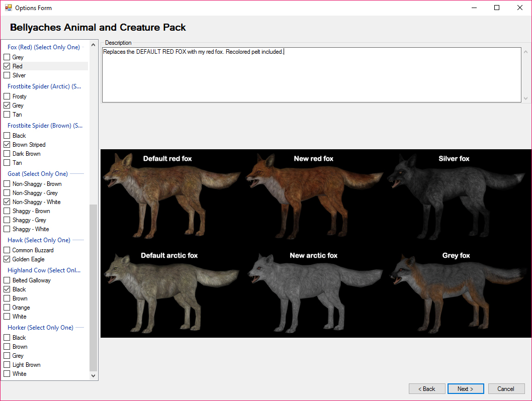The width and height of the screenshot is (532, 401).
Task: Minimize the Options Form window
Action: [x=474, y=8]
